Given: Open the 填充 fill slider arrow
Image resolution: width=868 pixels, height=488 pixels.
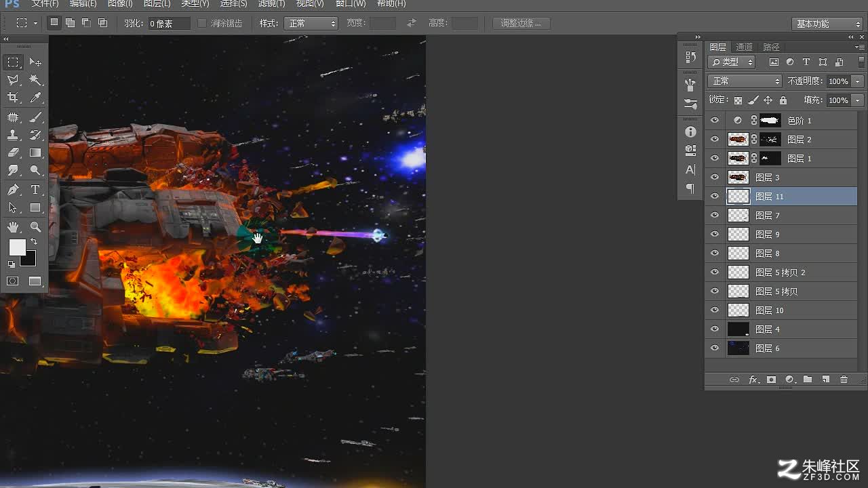Looking at the screenshot, I should tap(858, 100).
